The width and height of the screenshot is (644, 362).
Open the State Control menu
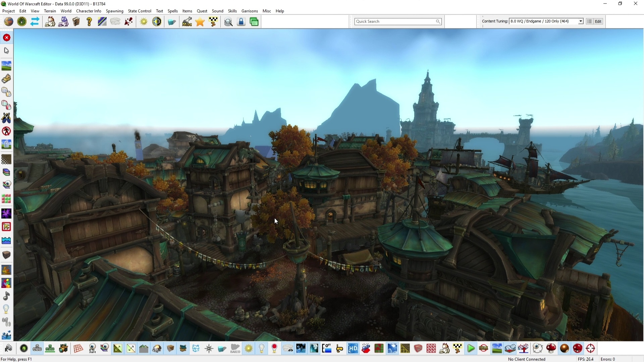tap(140, 11)
